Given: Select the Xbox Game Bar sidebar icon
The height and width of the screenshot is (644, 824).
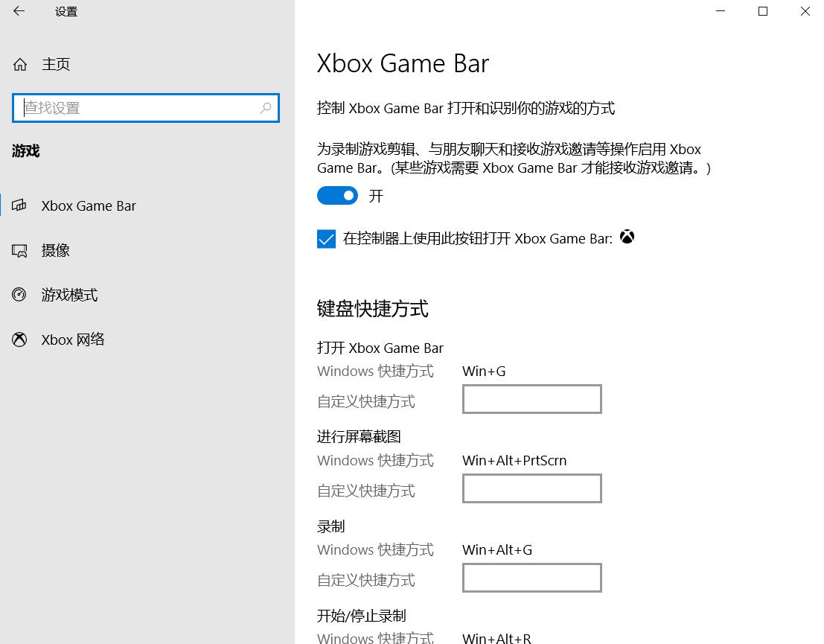Looking at the screenshot, I should coord(19,205).
